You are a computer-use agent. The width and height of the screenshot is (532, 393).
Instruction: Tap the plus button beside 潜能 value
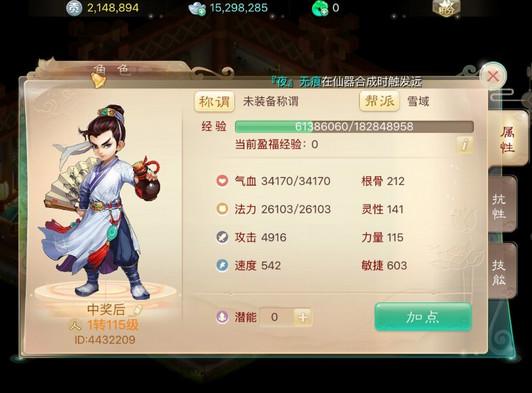coord(303,317)
